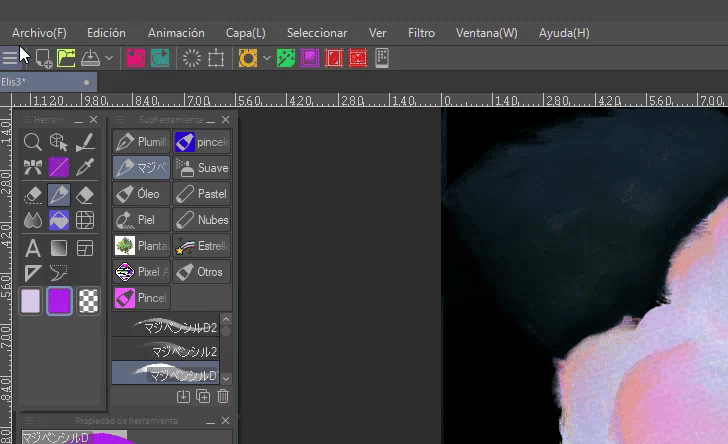Select the マジペンシル2 brush
728x444 pixels.
tap(166, 349)
